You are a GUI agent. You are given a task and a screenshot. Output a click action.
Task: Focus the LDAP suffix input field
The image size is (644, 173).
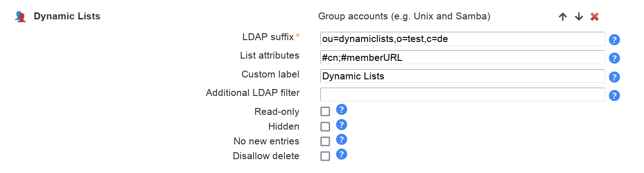[x=463, y=39]
